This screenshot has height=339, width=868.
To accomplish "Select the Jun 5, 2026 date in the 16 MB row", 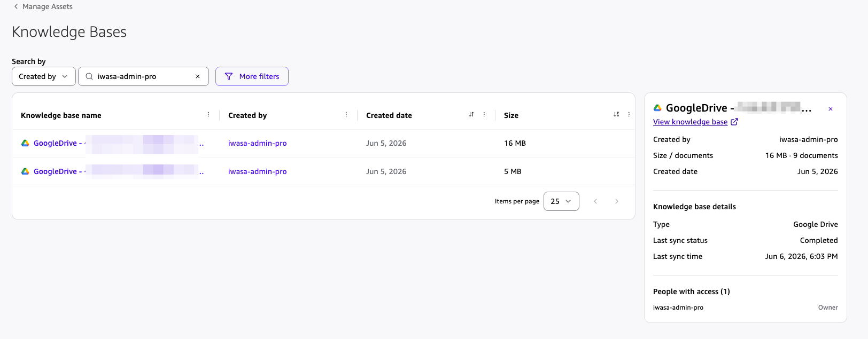I will [386, 143].
